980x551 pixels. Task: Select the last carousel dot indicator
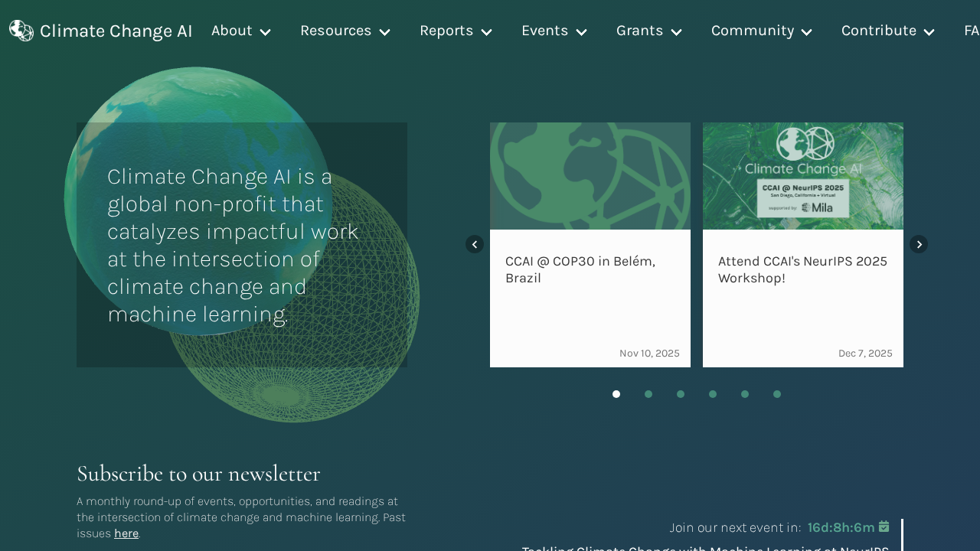pyautogui.click(x=777, y=394)
